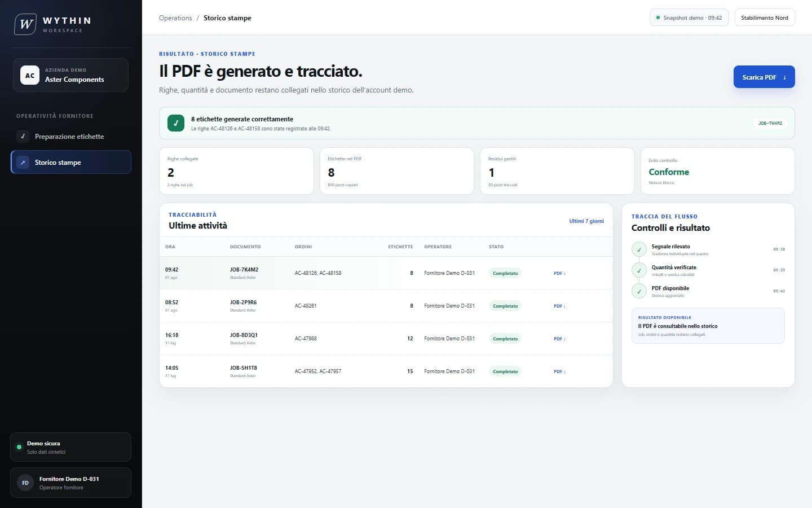Viewport: 812px width, 508px height.
Task: Go to Operations breadcrumb
Action: [x=175, y=18]
